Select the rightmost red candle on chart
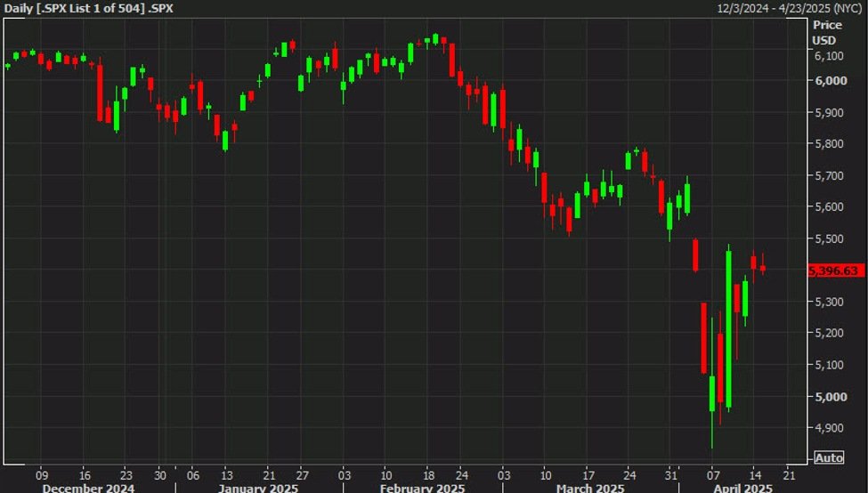868x493 pixels. point(763,269)
